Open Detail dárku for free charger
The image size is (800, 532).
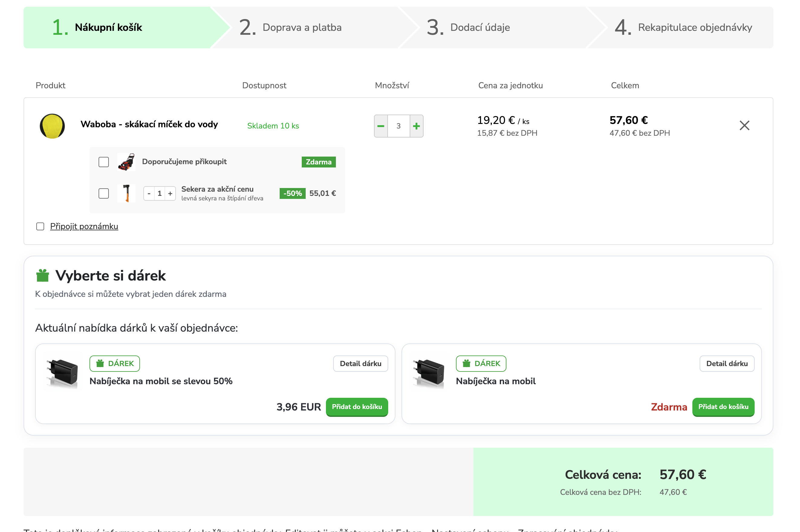(727, 364)
